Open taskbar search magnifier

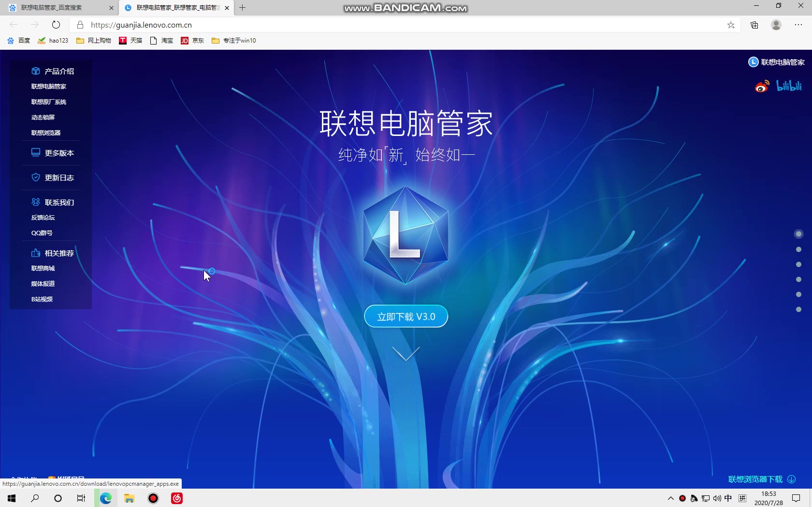point(35,498)
